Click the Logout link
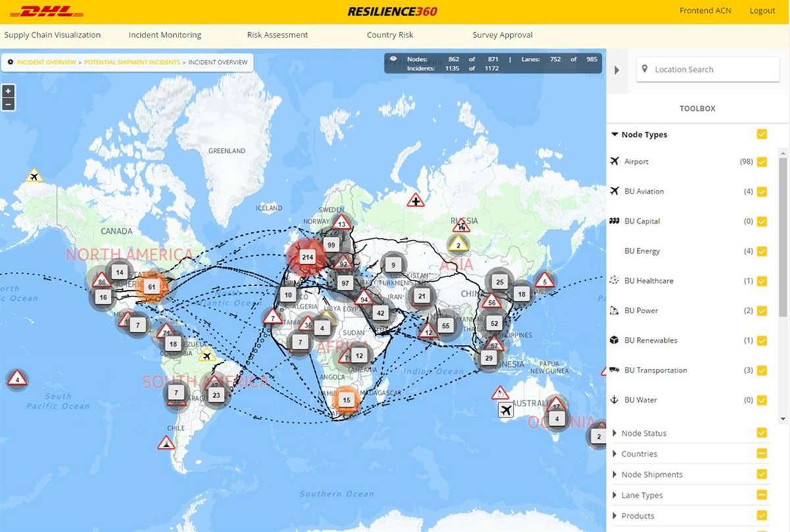Viewport: 790px width, 532px height. click(762, 11)
